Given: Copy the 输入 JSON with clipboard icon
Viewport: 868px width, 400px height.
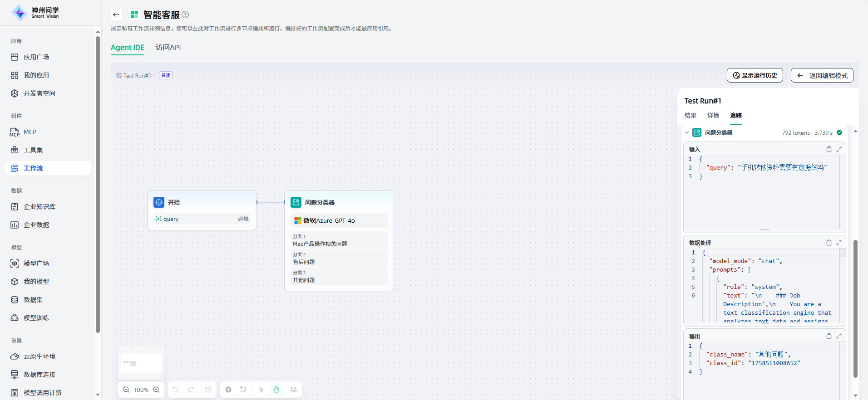Looking at the screenshot, I should [x=829, y=149].
